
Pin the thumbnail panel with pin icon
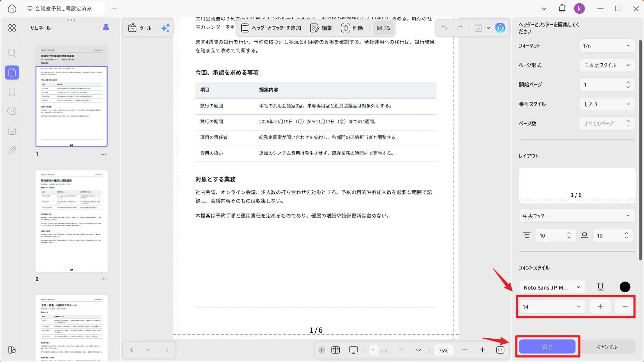[106, 28]
